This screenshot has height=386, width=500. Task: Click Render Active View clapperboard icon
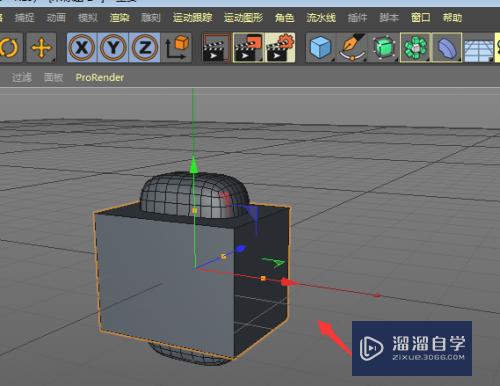click(x=216, y=48)
